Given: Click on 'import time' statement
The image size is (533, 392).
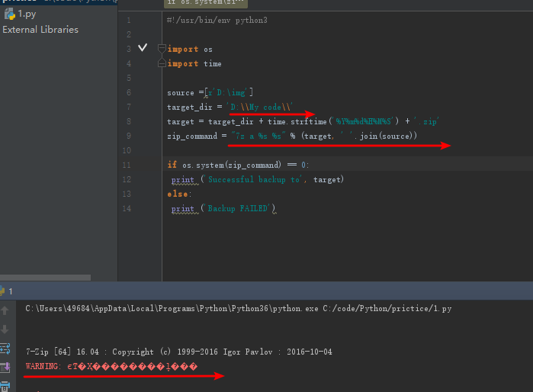Looking at the screenshot, I should point(194,63).
